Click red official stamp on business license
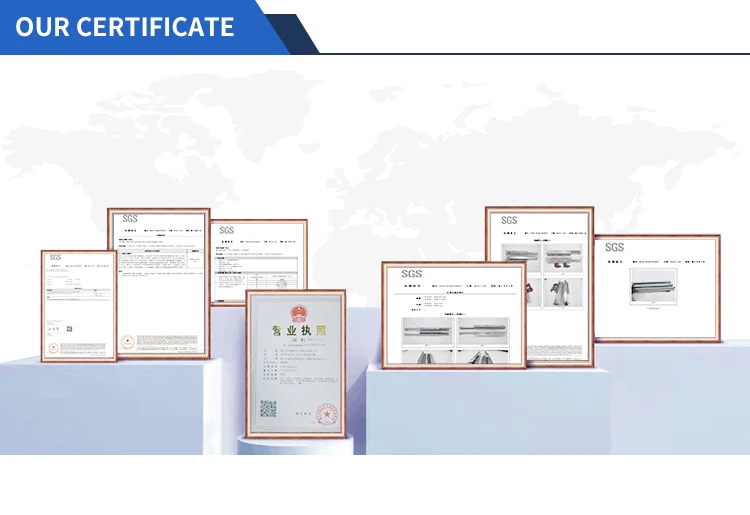This screenshot has width=750, height=515. (325, 411)
